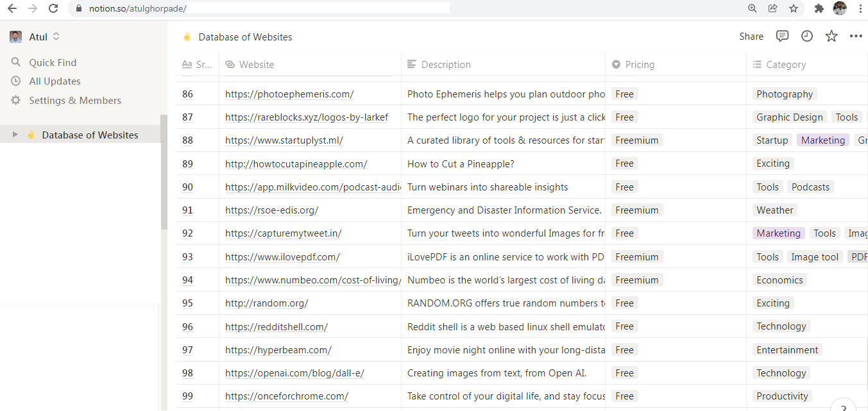Select the Photography tag in row 86

click(785, 94)
